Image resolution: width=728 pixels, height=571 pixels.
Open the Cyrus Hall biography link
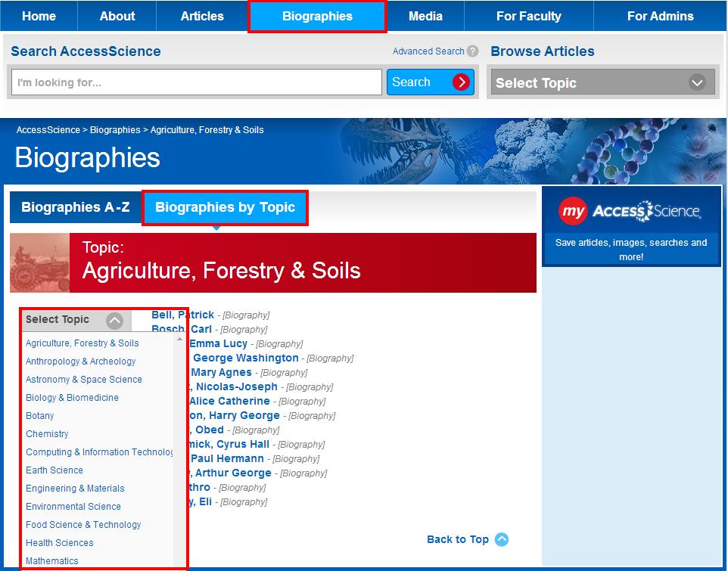tap(229, 444)
